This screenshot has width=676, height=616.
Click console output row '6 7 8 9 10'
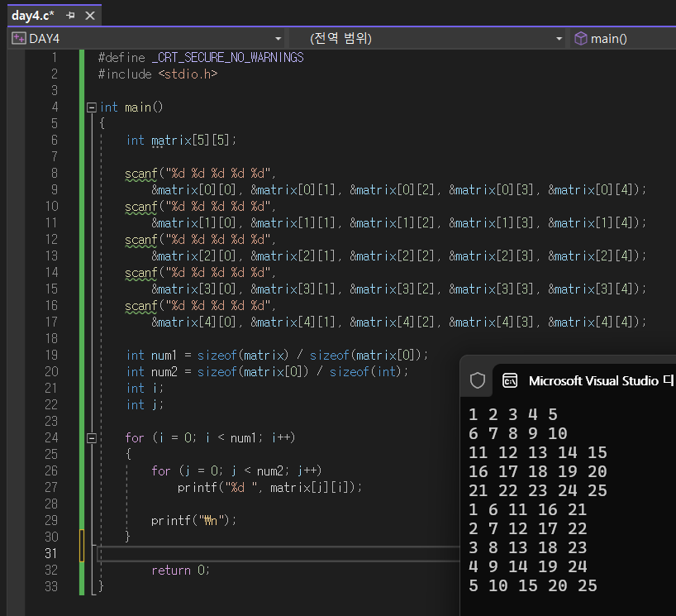[518, 433]
